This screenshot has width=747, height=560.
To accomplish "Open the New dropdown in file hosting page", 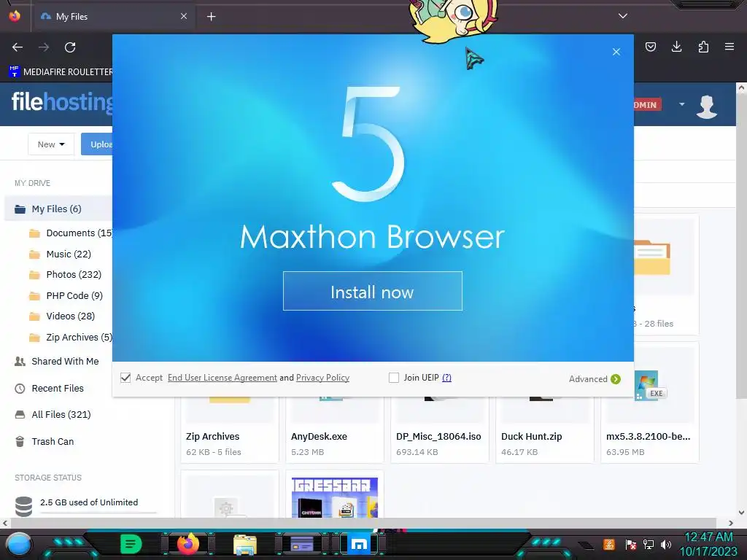I will [x=51, y=144].
